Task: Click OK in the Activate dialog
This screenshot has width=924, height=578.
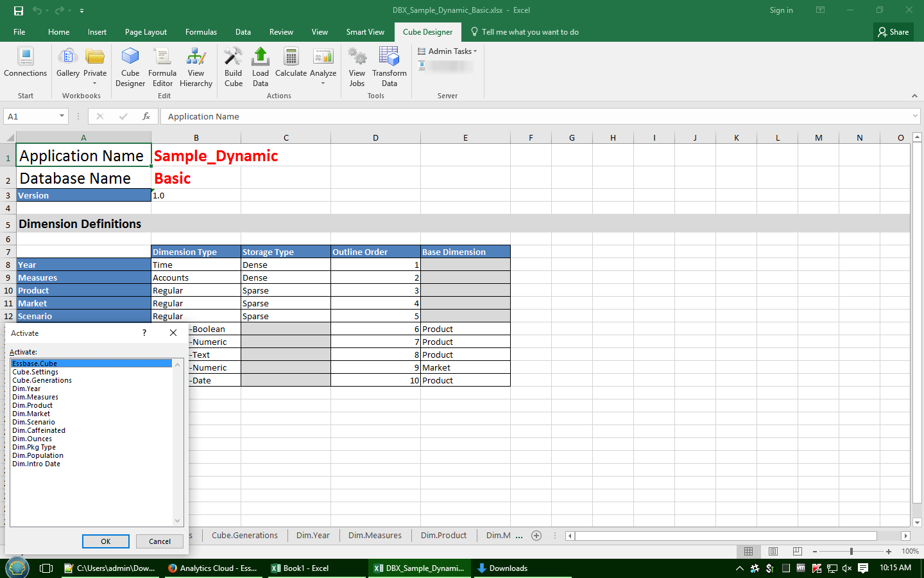Action: 106,541
